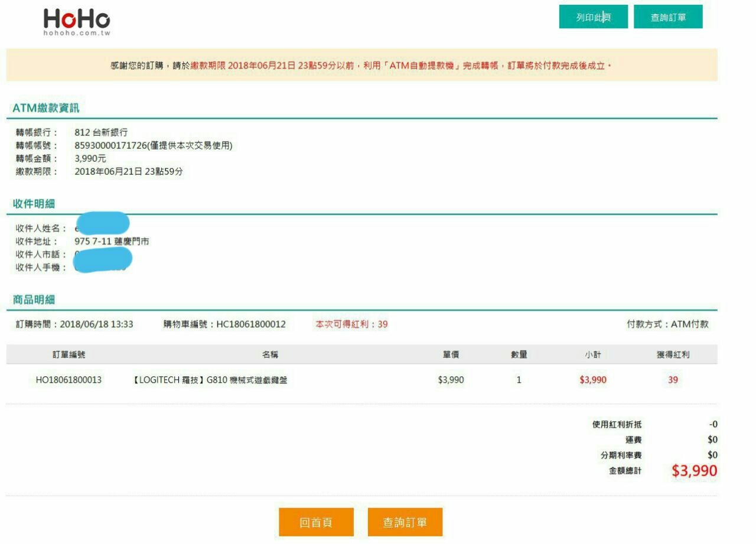Click the LOGITECH G810 product name
Viewport: 756px width, 544px height.
[207, 380]
